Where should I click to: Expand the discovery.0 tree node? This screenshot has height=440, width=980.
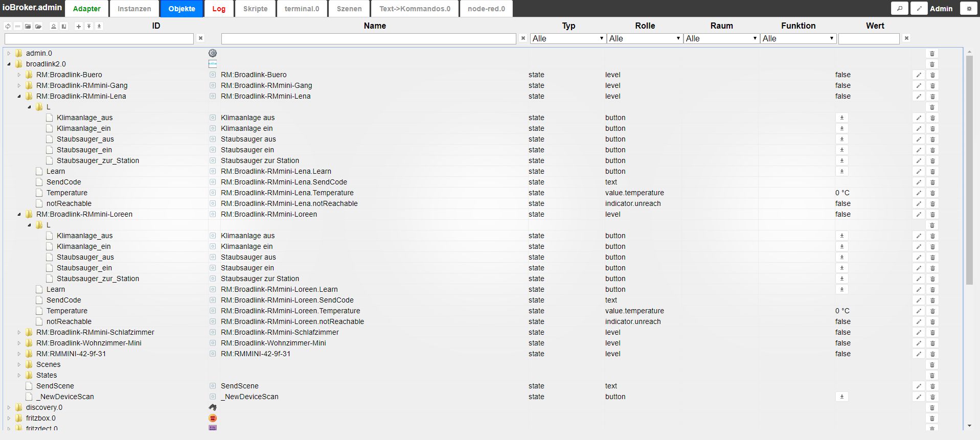(9, 407)
